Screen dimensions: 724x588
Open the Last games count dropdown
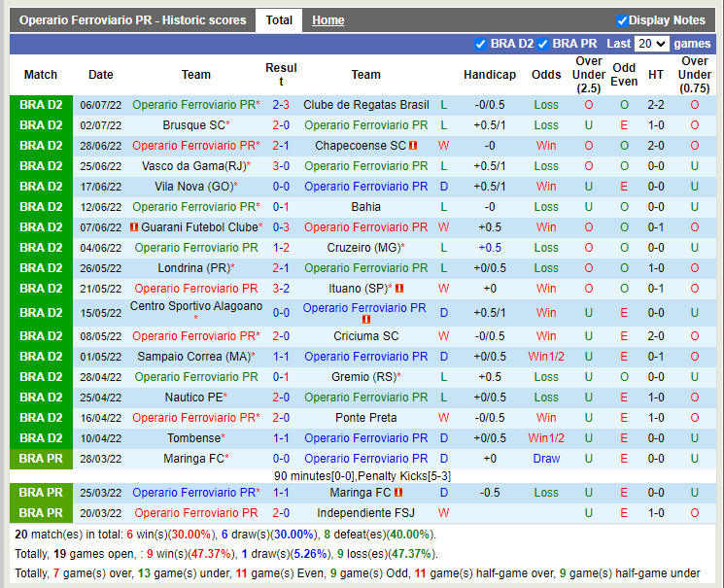pos(651,44)
